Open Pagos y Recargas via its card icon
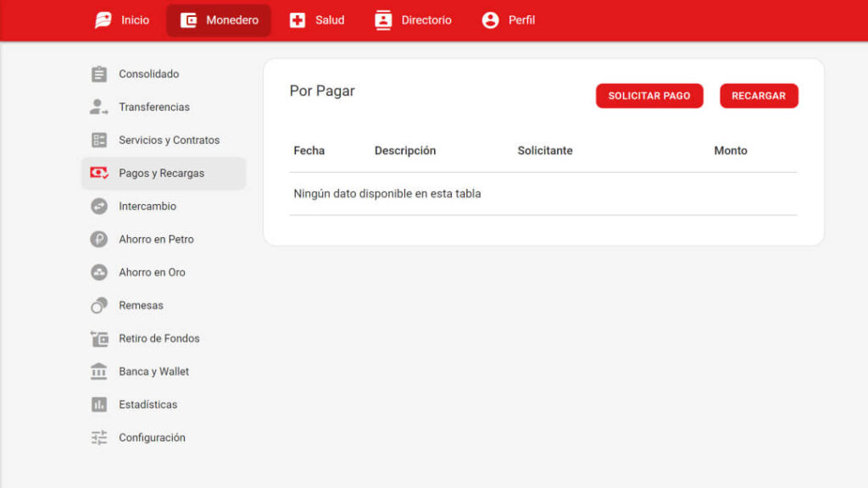This screenshot has width=868, height=488. tap(98, 173)
